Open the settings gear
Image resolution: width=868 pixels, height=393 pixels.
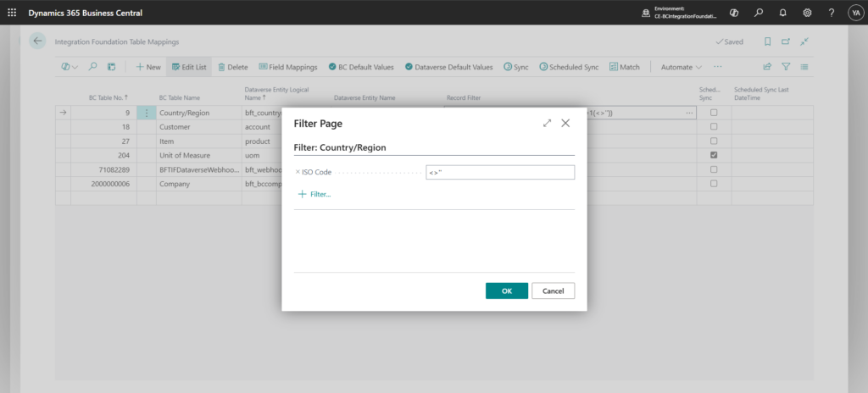pyautogui.click(x=807, y=13)
